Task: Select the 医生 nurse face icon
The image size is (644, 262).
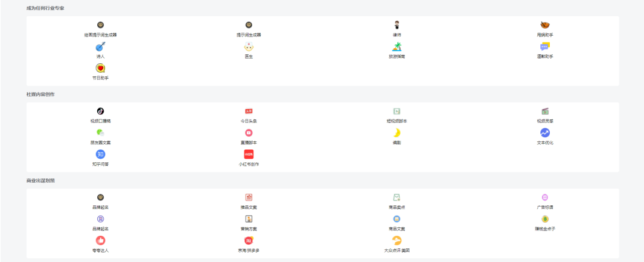Action: (x=249, y=47)
